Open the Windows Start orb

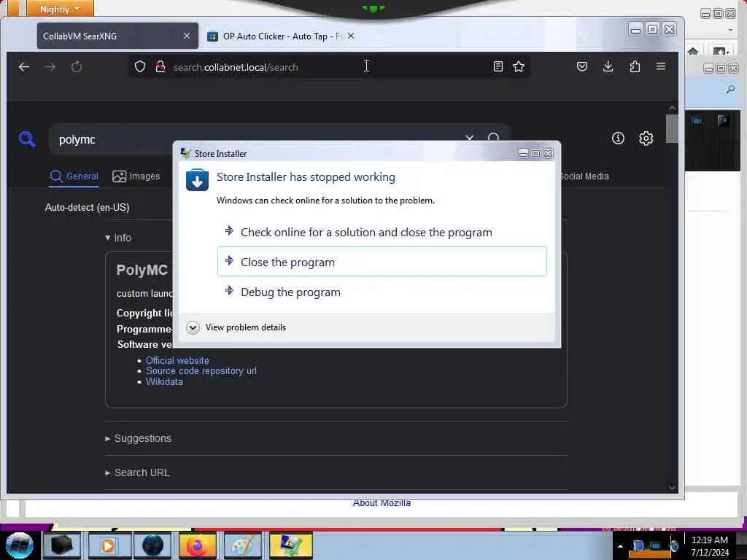pos(19,545)
